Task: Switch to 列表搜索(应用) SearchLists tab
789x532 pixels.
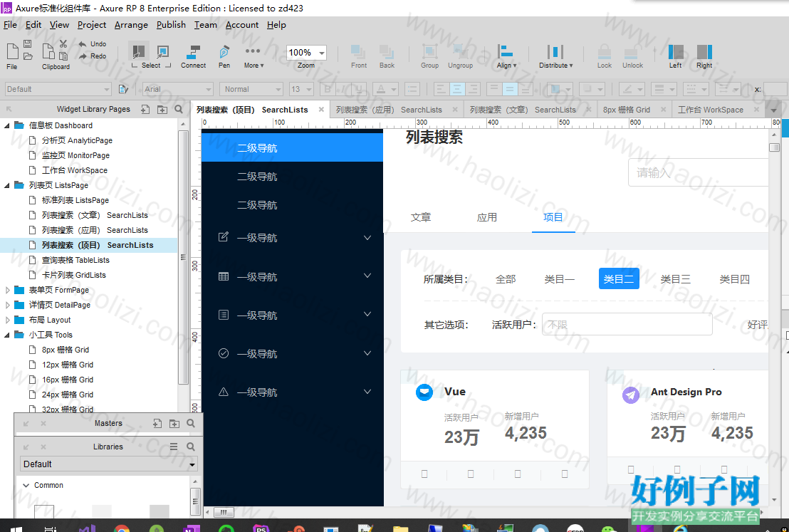Action: (389, 110)
